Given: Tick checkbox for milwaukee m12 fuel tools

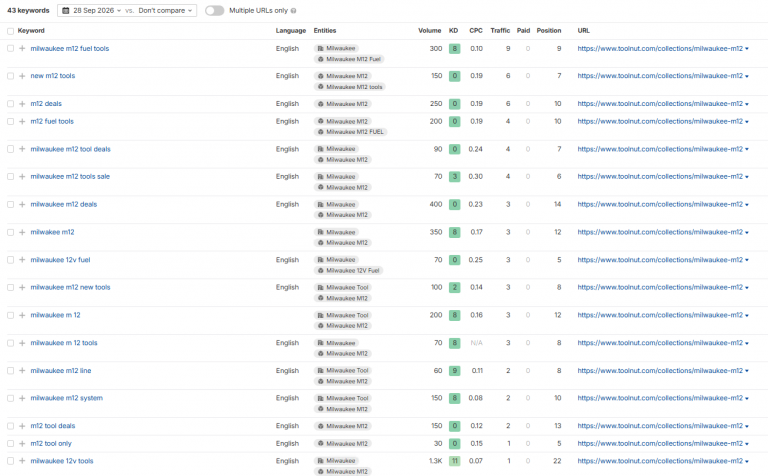Looking at the screenshot, I should click(10, 48).
